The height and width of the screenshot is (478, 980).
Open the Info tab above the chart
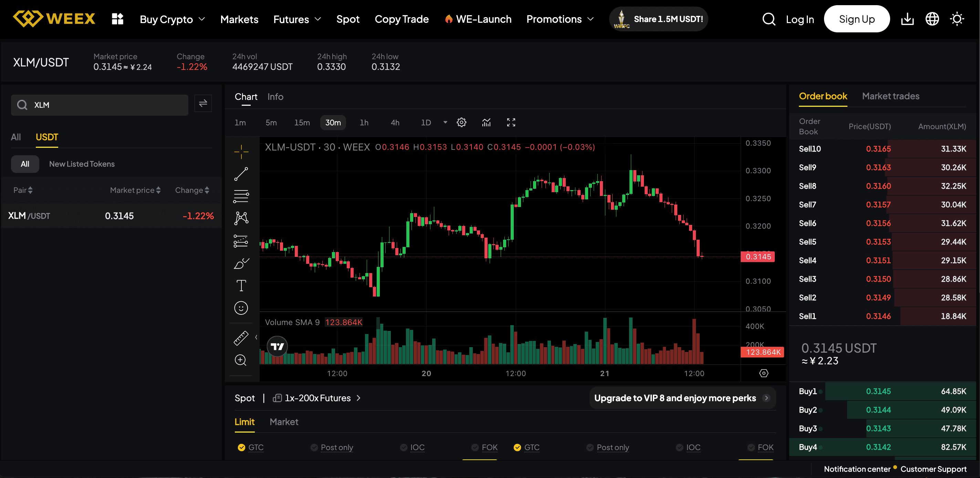(x=275, y=97)
